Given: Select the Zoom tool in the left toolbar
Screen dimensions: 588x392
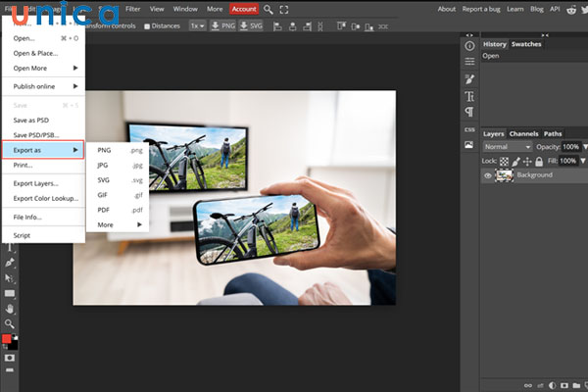Looking at the screenshot, I should [10, 322].
